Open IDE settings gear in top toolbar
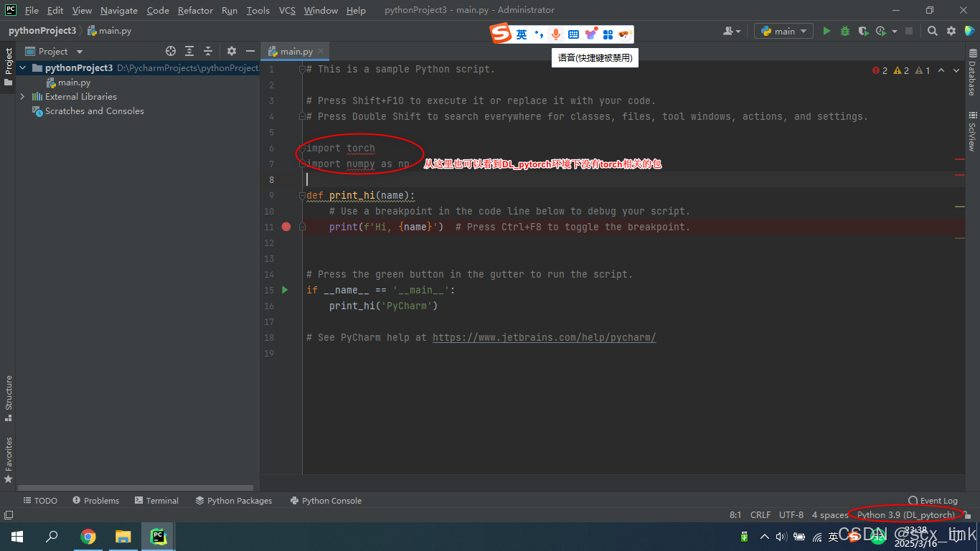 951,31
